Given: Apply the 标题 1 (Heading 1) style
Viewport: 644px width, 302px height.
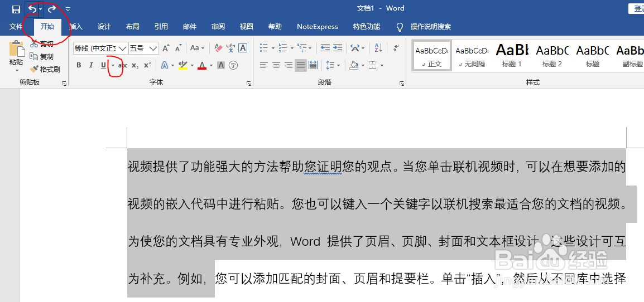Looking at the screenshot, I should pyautogui.click(x=512, y=55).
